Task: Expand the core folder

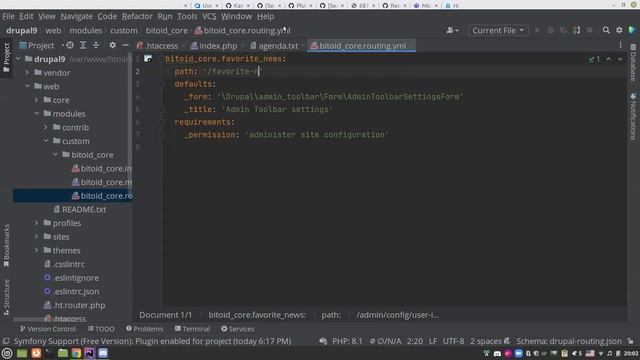Action: [36, 100]
